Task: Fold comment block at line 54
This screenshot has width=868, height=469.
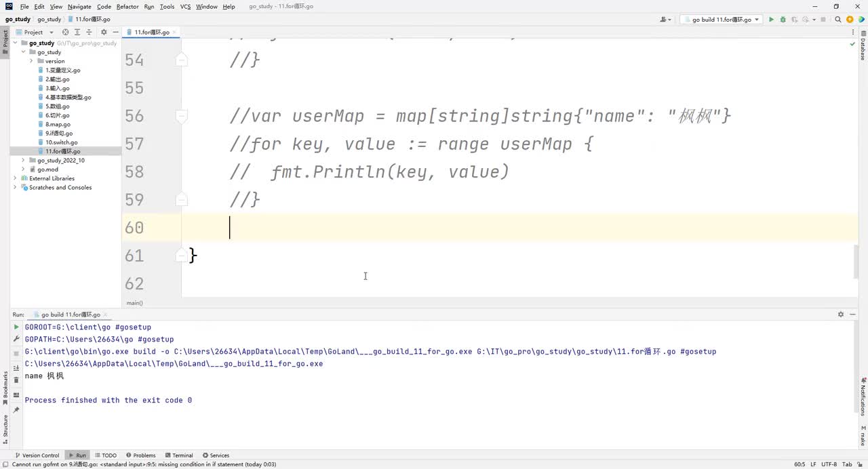Action: (181, 60)
